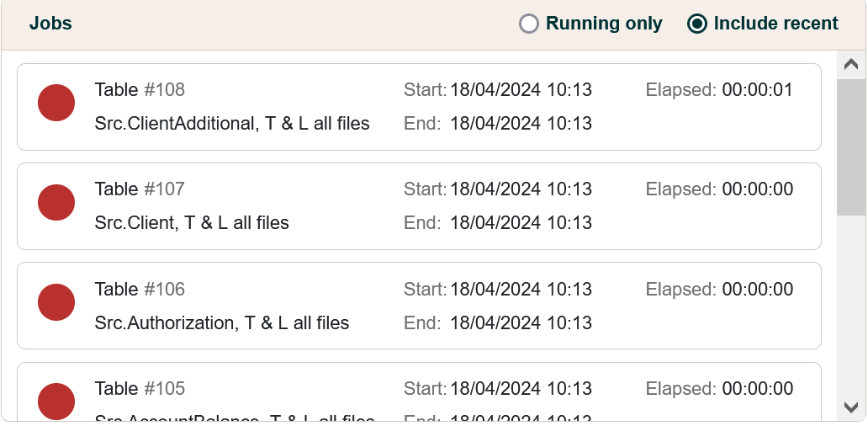Open the Table #107 job title
Image resolution: width=868 pixels, height=426 pixels.
140,189
